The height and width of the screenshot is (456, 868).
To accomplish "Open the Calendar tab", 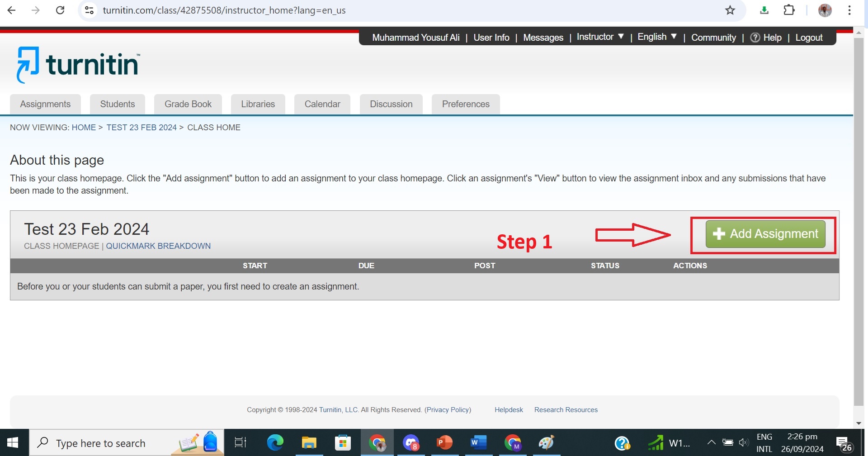I will [322, 104].
